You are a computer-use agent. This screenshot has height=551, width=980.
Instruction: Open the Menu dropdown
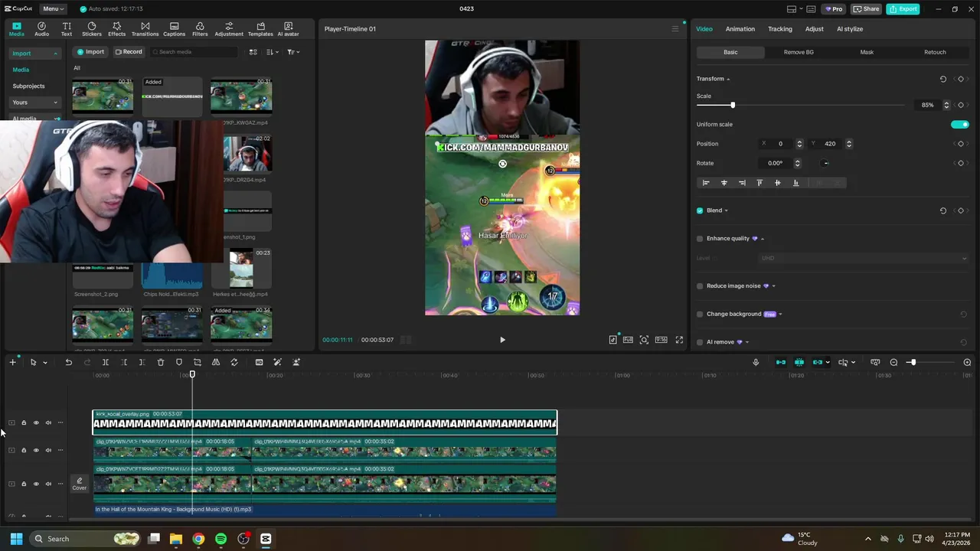(53, 8)
